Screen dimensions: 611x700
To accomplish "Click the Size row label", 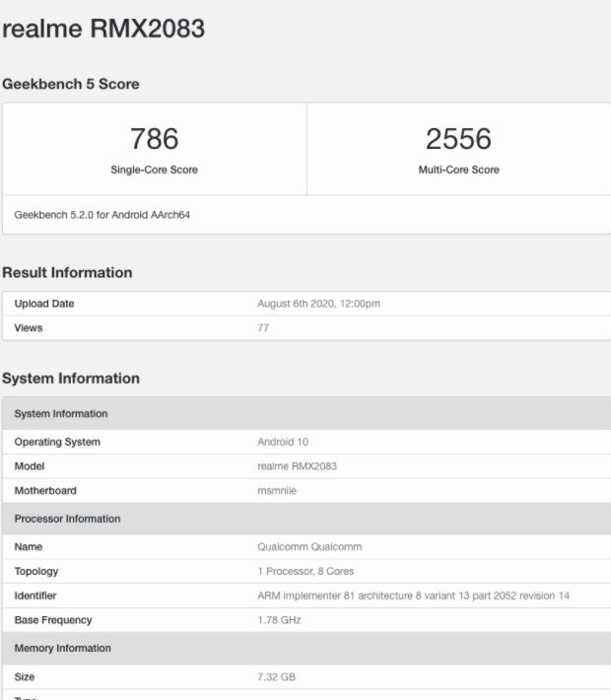I will click(25, 676).
